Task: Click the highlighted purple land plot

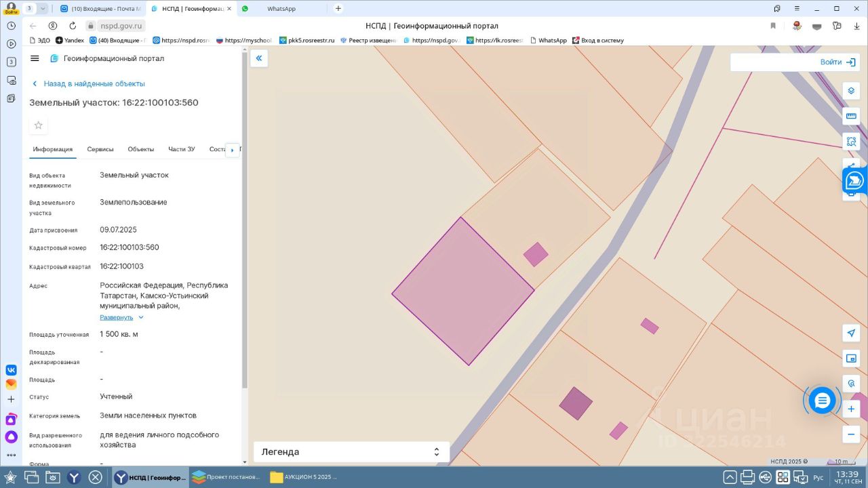Action: point(463,291)
